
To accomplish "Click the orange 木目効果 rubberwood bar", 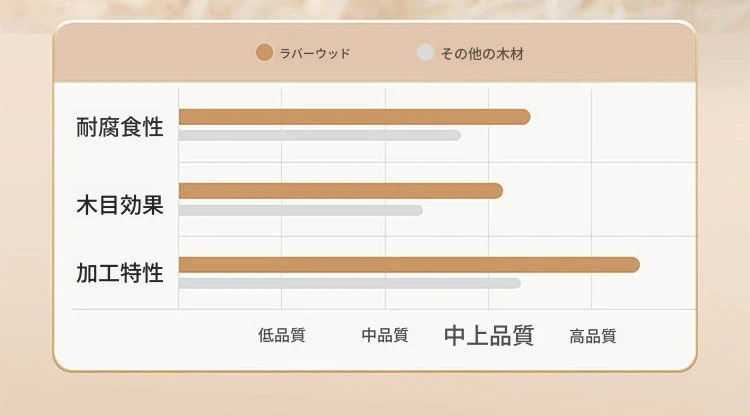I will pyautogui.click(x=341, y=191).
